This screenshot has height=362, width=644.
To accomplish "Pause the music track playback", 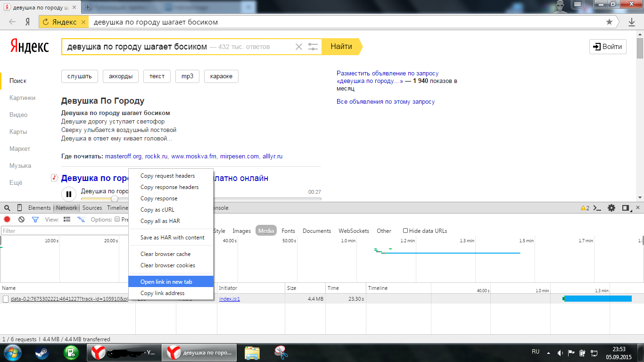I will coord(68,194).
